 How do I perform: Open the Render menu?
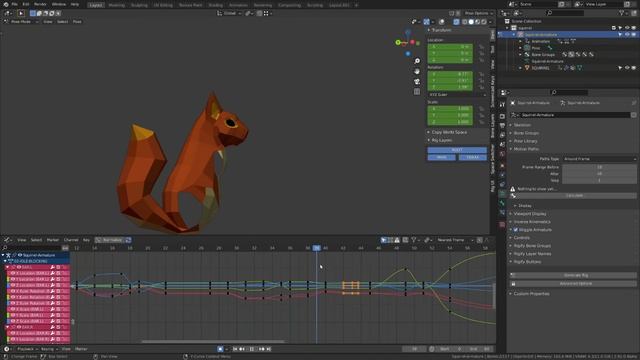tap(40, 4)
